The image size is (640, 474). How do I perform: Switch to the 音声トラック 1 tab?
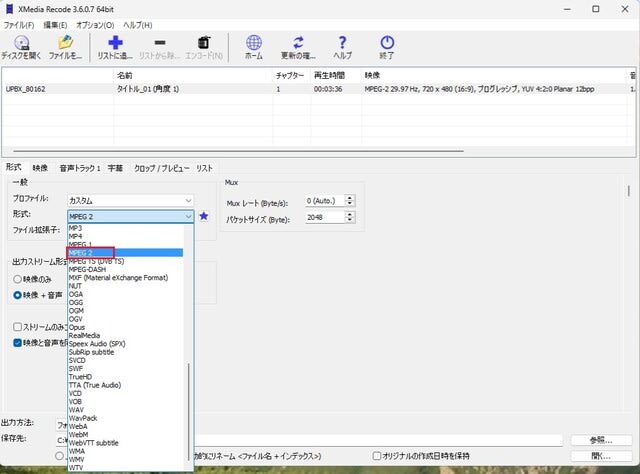tap(80, 168)
